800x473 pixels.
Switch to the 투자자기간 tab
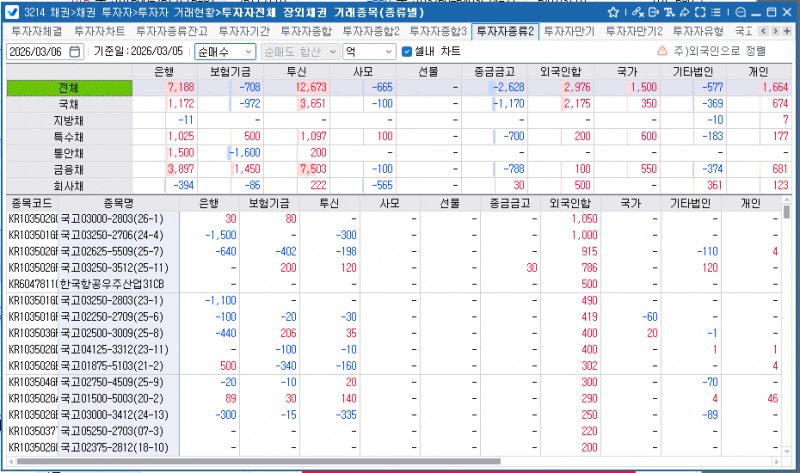click(244, 32)
